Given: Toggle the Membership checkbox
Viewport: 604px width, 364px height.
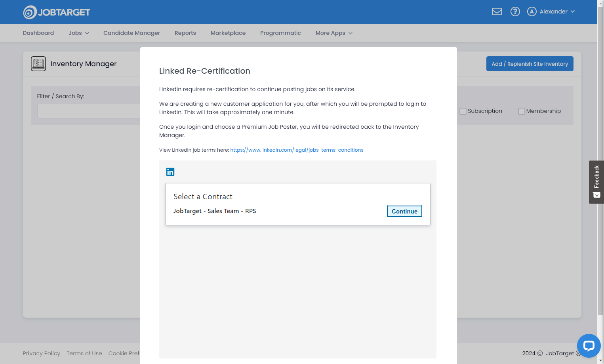Looking at the screenshot, I should coord(521,111).
